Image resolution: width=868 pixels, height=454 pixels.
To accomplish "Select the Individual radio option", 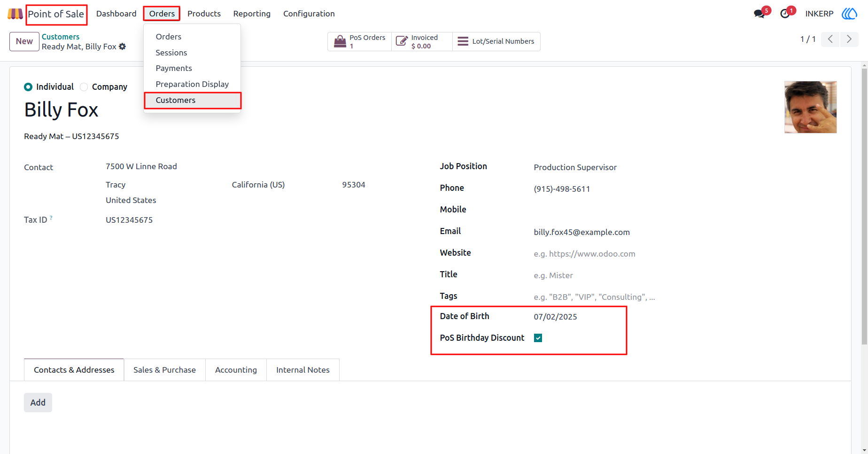I will (28, 87).
